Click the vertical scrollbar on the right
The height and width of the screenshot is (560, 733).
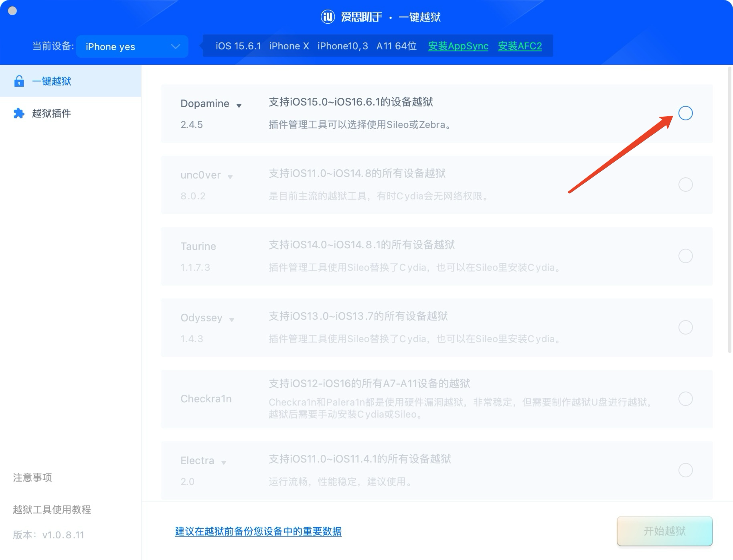(x=730, y=209)
